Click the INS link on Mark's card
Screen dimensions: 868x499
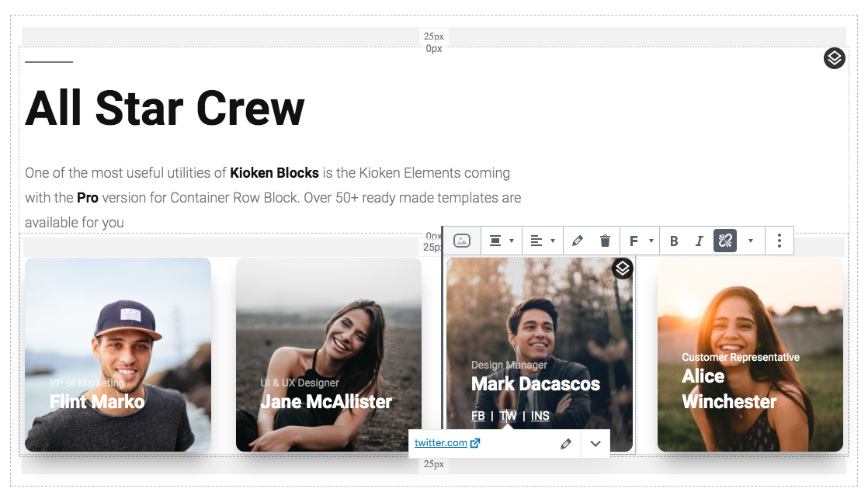(x=540, y=416)
